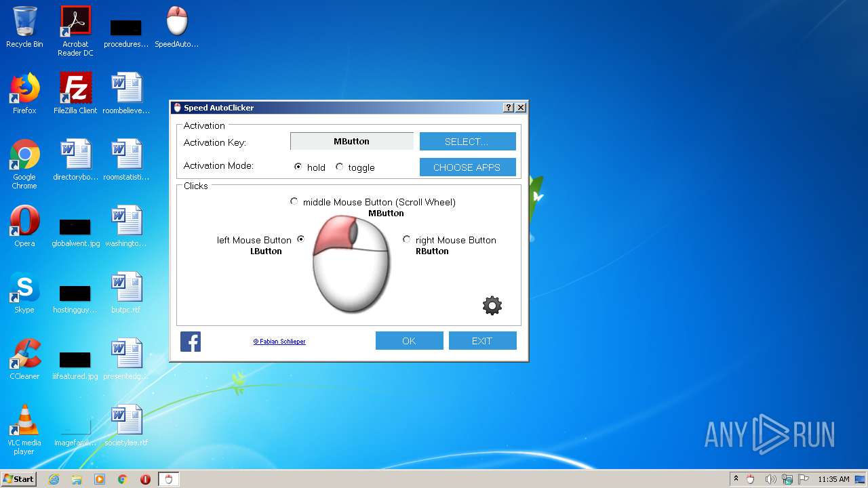This screenshot has height=488, width=868.
Task: Open the Recycle Bin desktop icon
Action: (24, 27)
